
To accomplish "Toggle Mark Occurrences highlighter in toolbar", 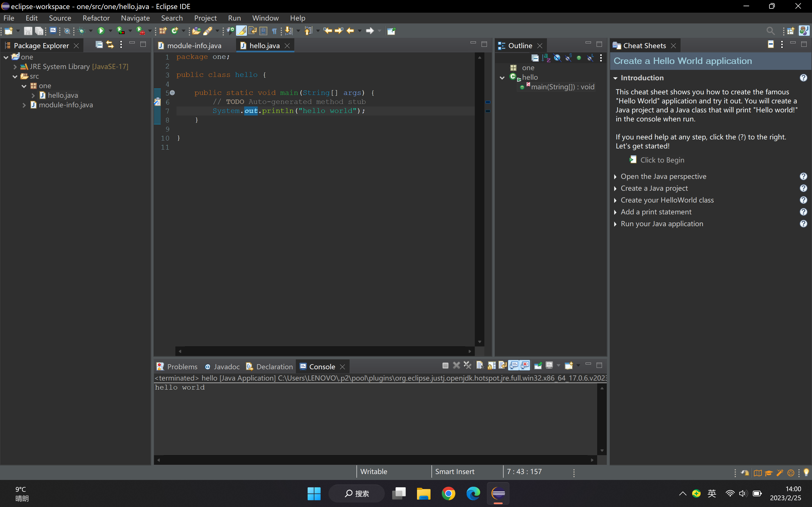I will pos(241,31).
